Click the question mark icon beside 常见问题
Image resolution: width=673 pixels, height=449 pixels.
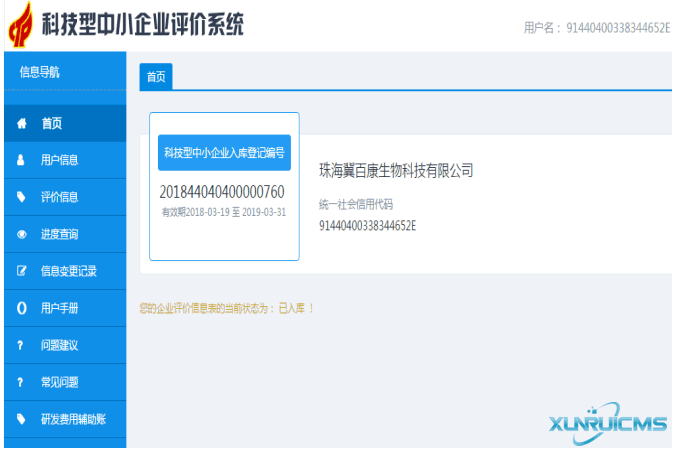tap(21, 382)
